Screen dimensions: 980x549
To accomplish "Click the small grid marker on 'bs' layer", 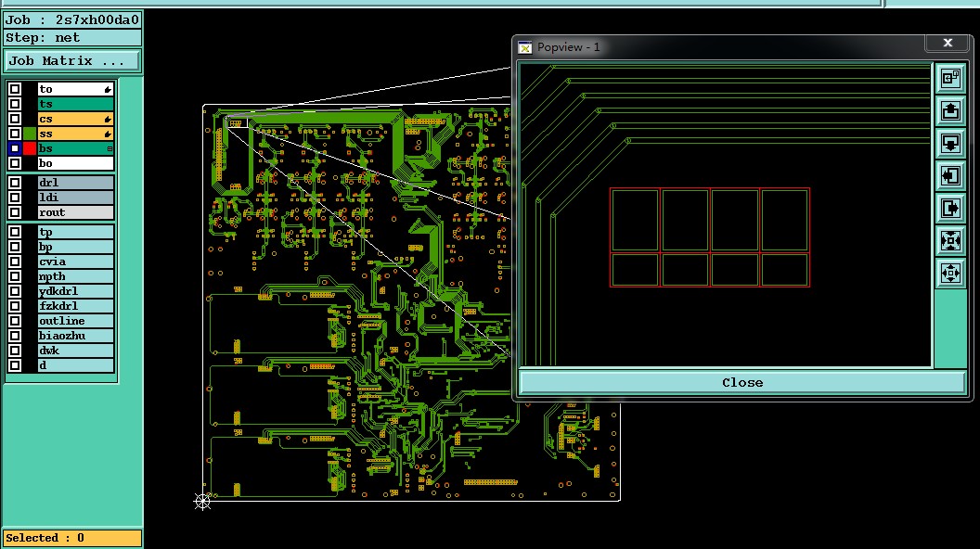I will click(x=110, y=148).
